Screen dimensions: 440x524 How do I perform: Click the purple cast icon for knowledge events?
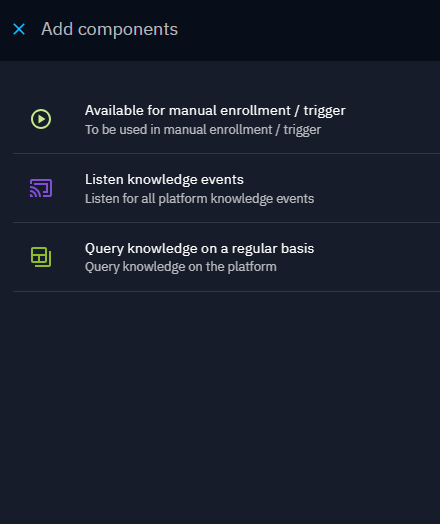pos(41,188)
